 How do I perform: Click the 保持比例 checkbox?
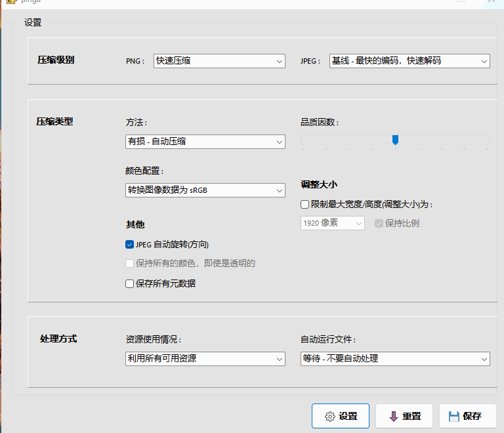[x=379, y=223]
